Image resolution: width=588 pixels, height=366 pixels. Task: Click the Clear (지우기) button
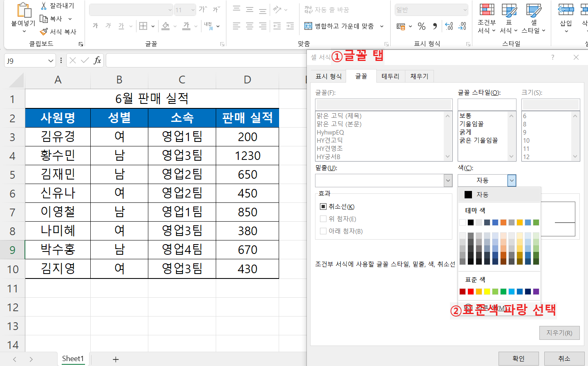[559, 332]
